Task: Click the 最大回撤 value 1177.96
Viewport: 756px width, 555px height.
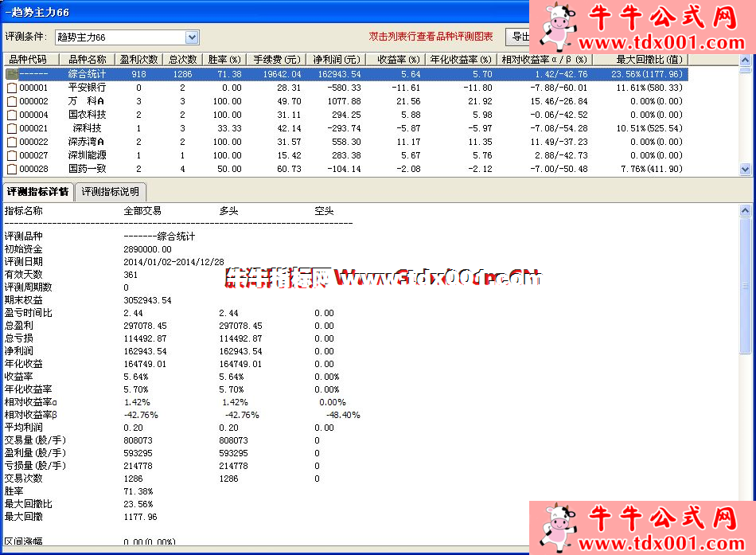Action: click(140, 517)
